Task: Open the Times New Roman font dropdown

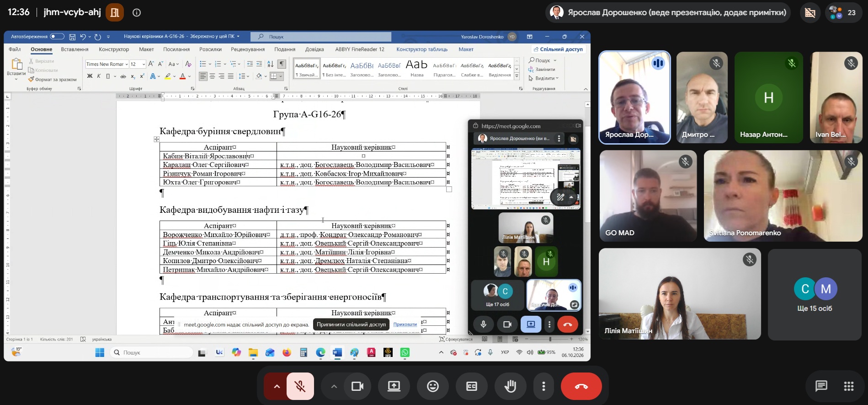Action: click(x=107, y=64)
